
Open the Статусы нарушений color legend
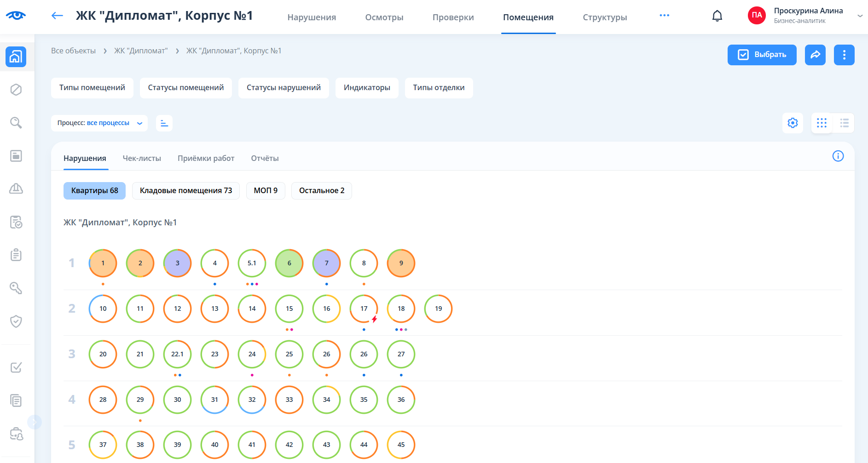tap(283, 88)
